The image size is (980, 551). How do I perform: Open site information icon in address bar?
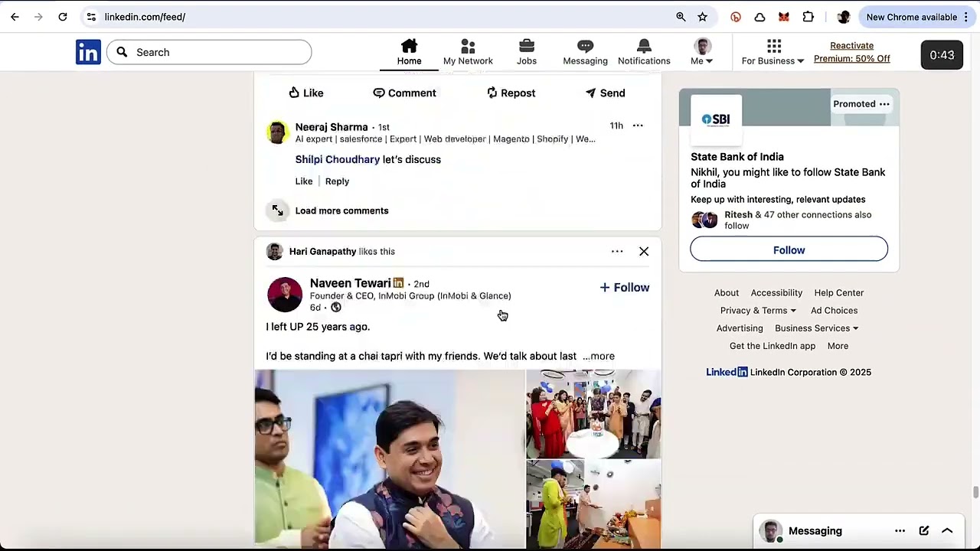91,17
